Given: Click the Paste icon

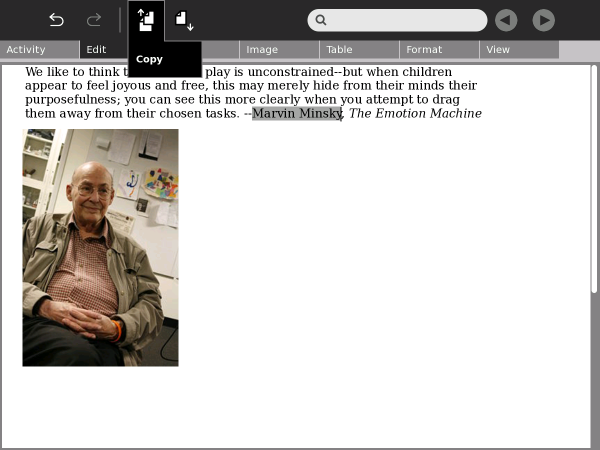Looking at the screenshot, I should tap(184, 20).
